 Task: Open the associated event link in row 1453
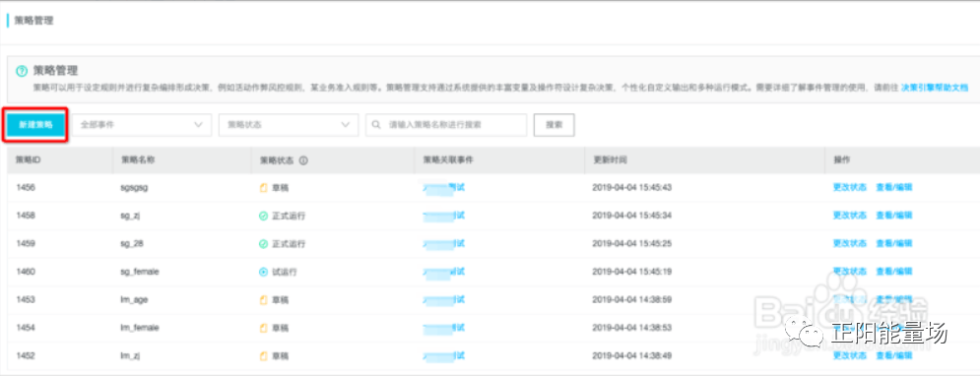444,300
